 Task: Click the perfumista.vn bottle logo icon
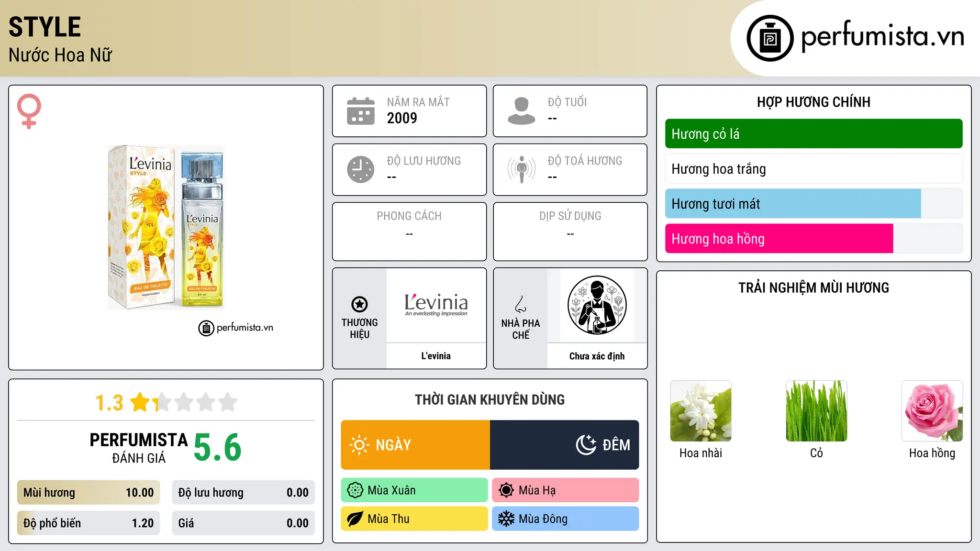click(x=770, y=38)
